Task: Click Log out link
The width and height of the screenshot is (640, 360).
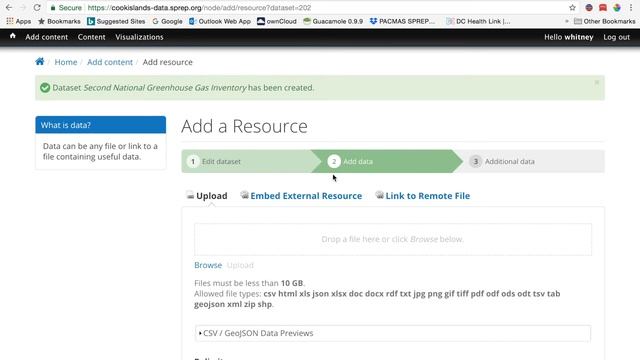Action: (x=616, y=37)
